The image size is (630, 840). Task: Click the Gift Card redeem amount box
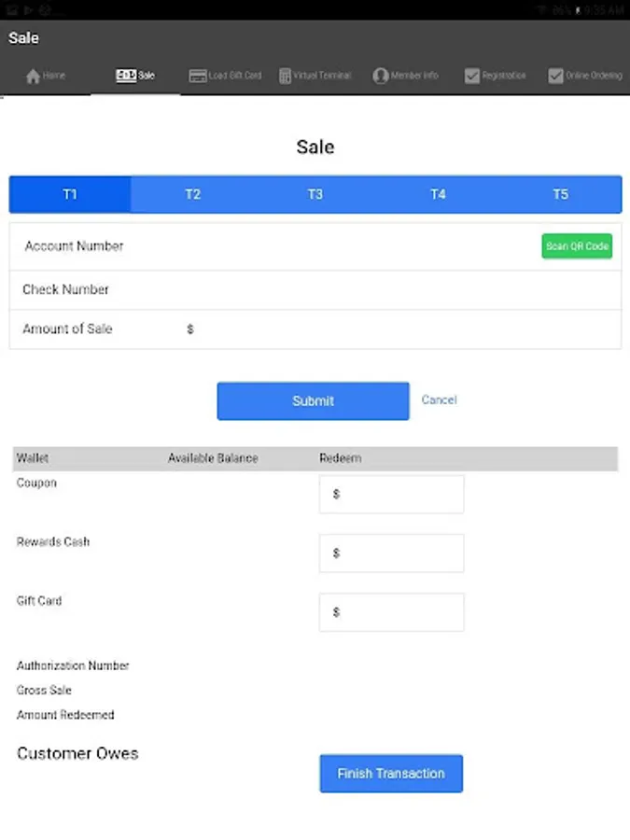coord(392,612)
